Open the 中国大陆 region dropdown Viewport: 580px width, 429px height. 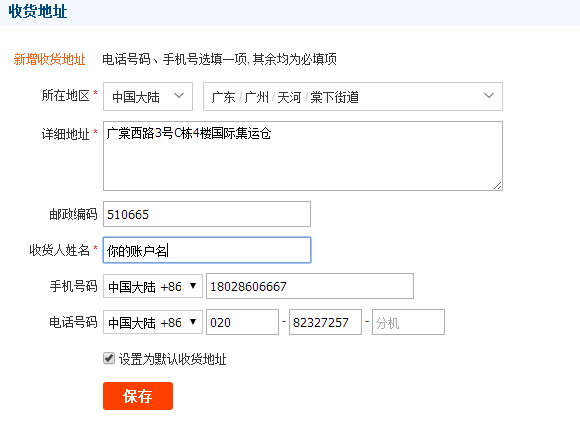(148, 97)
